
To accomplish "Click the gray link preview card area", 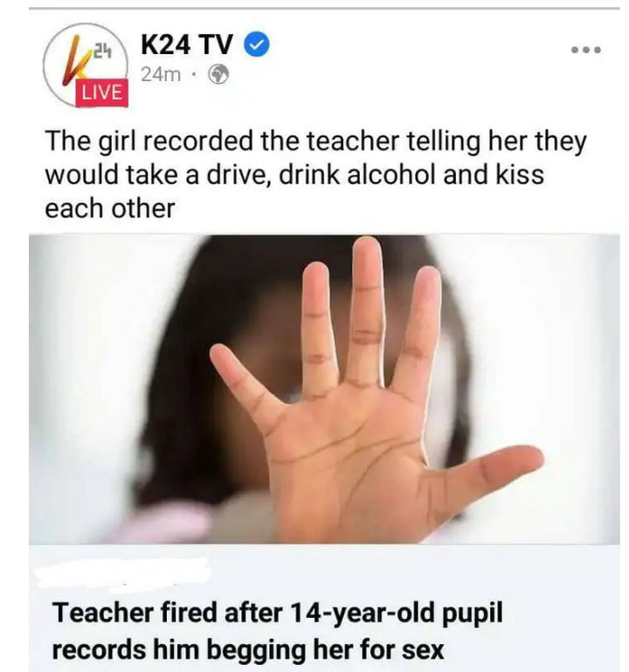I will [x=324, y=607].
